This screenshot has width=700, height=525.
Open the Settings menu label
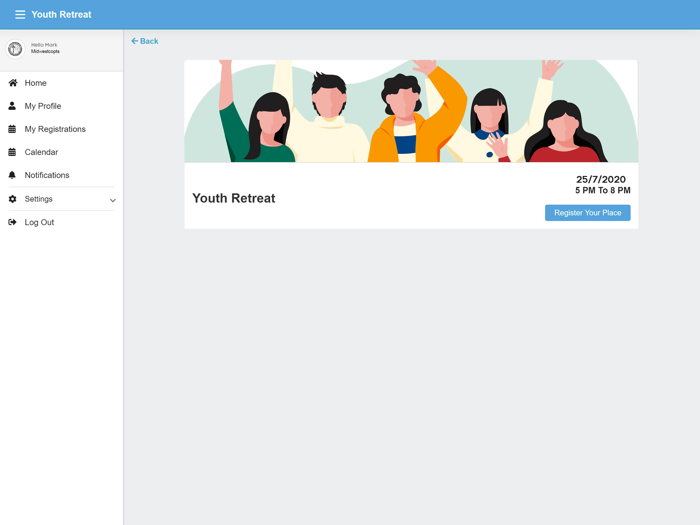38,199
